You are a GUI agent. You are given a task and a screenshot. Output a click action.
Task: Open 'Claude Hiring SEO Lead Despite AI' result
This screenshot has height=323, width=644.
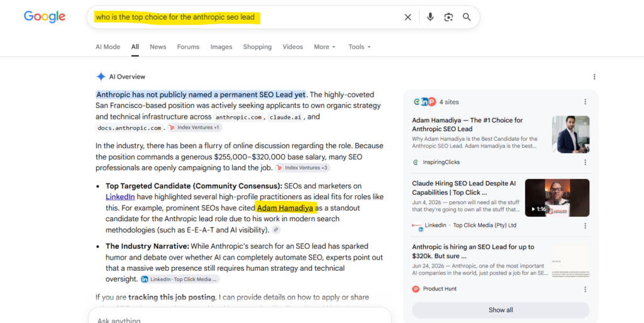tap(464, 188)
